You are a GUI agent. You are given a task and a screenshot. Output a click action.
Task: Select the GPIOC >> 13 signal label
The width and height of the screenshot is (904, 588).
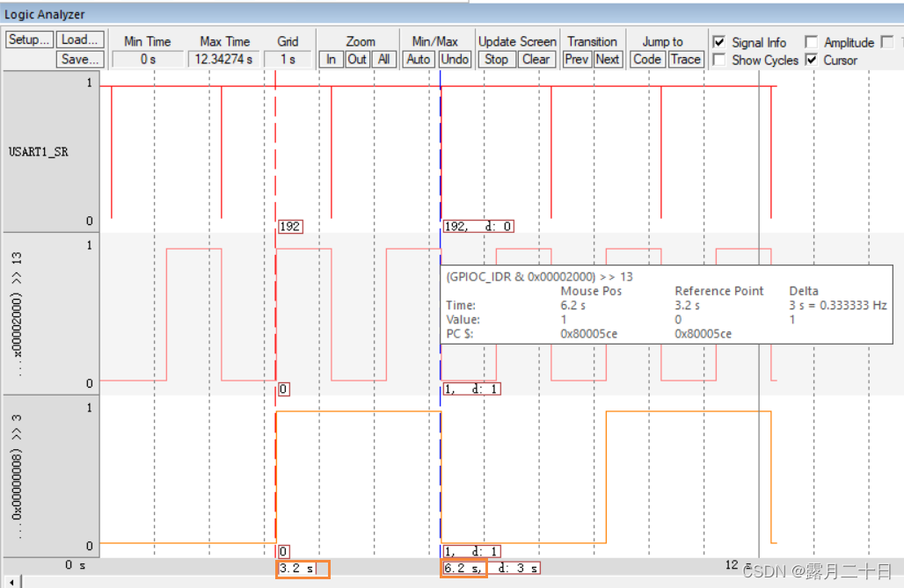point(17,314)
